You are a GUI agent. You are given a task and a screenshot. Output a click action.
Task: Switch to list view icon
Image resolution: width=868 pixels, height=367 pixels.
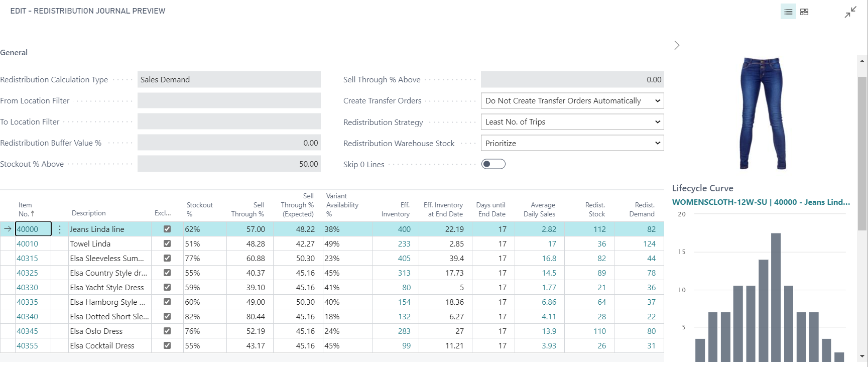[788, 12]
